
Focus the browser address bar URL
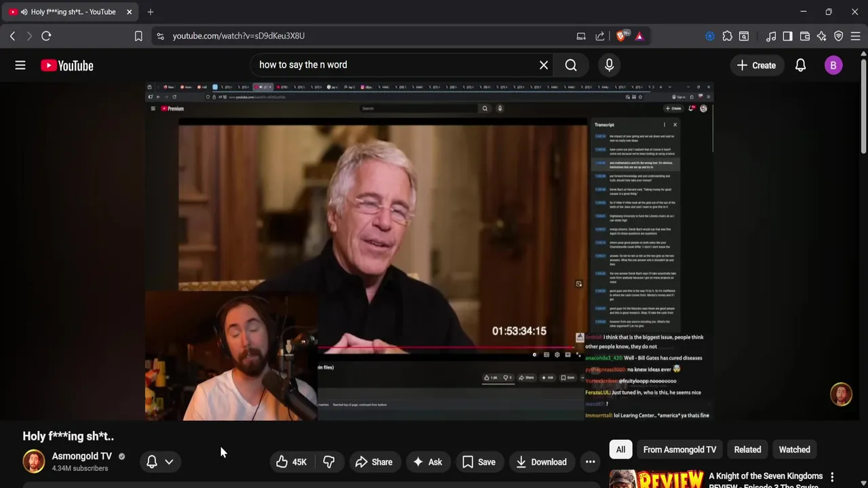point(239,36)
